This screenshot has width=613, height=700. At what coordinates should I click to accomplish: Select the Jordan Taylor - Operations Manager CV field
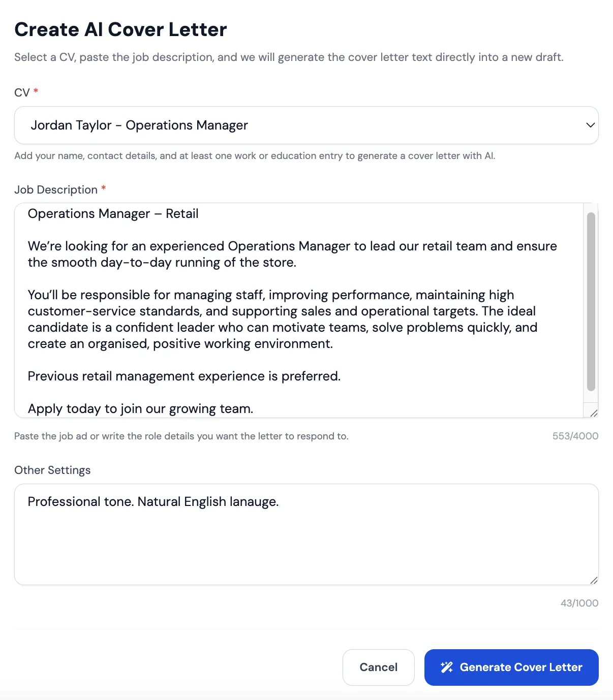306,125
